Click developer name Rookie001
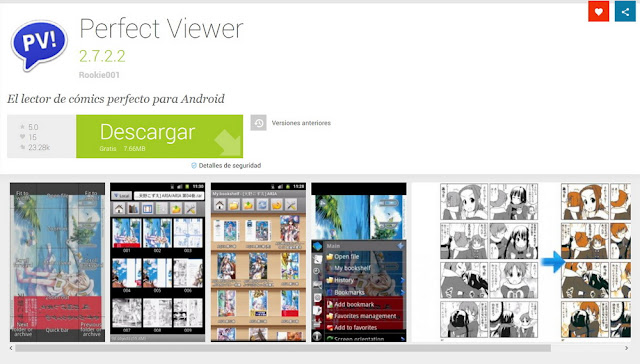 (x=99, y=75)
